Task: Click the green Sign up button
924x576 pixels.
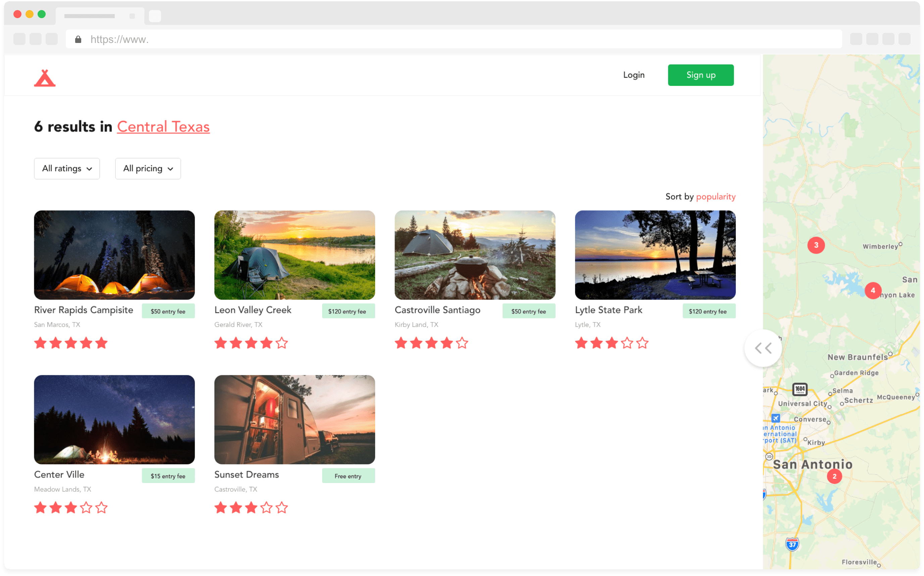Action: click(701, 75)
